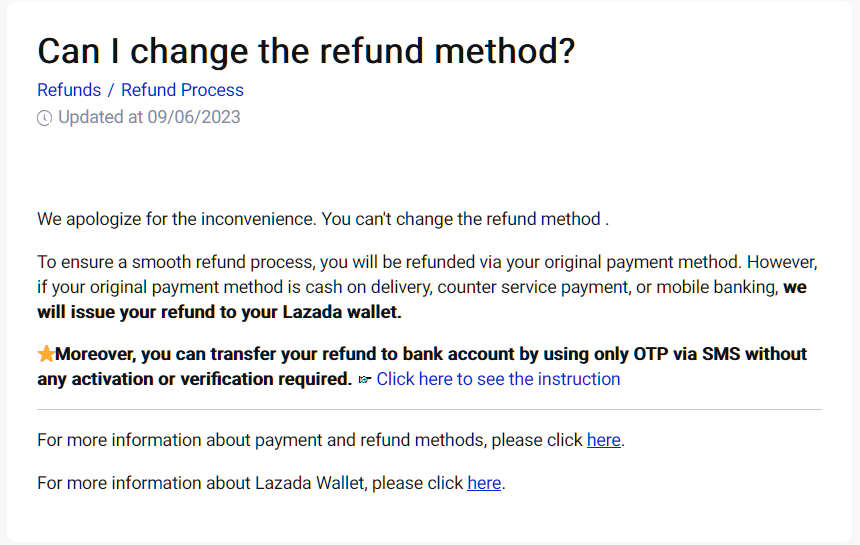This screenshot has width=860, height=545.
Task: Click the clock icon beside the updated date
Action: (x=44, y=118)
